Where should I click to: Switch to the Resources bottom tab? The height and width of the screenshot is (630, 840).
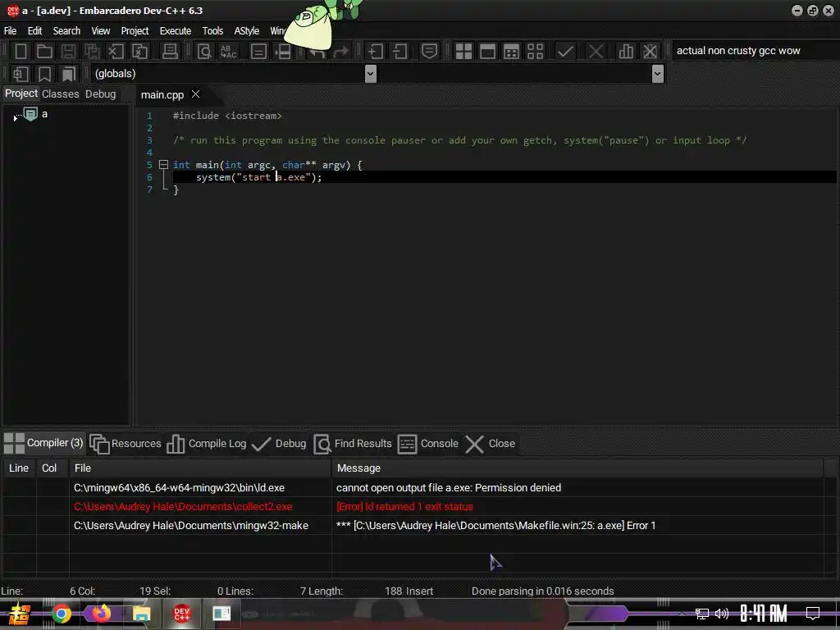(x=126, y=444)
